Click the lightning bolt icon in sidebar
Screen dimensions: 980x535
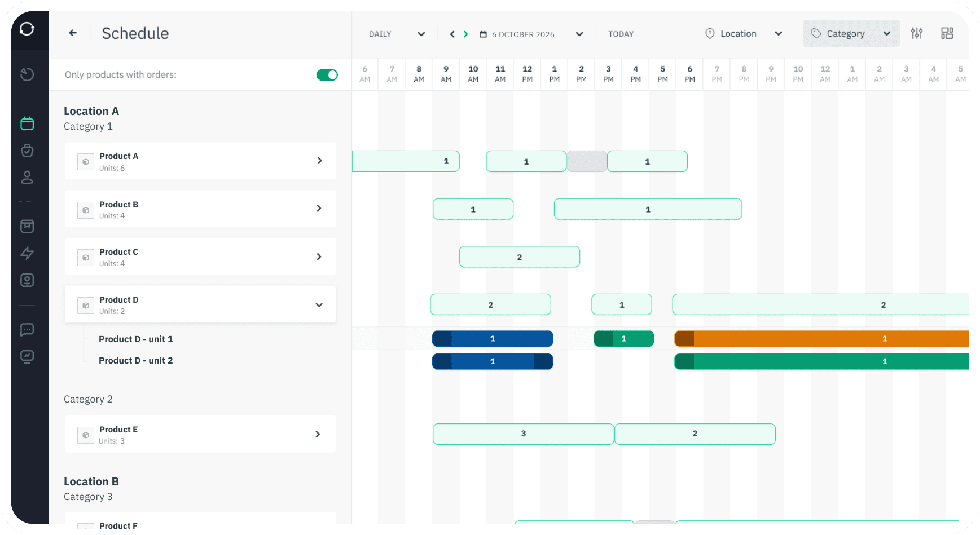pos(27,253)
